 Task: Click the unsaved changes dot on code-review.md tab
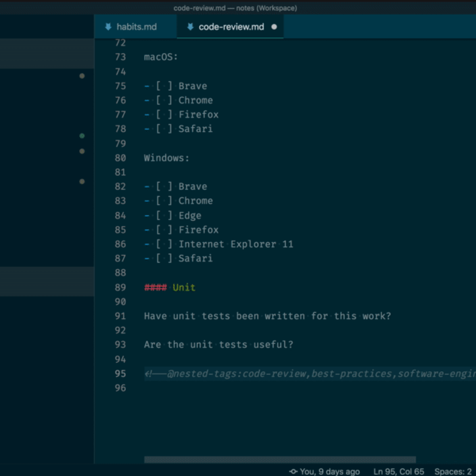tap(274, 27)
